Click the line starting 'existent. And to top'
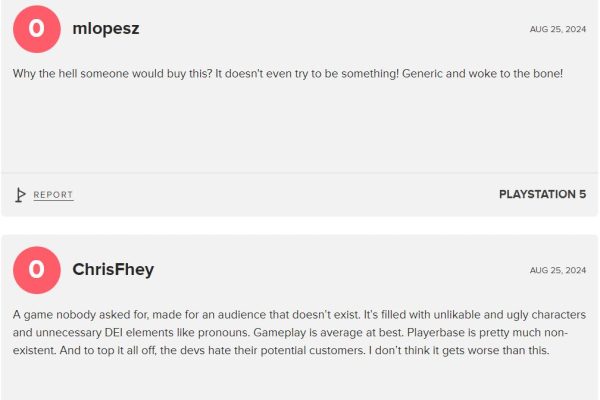 tap(281, 350)
